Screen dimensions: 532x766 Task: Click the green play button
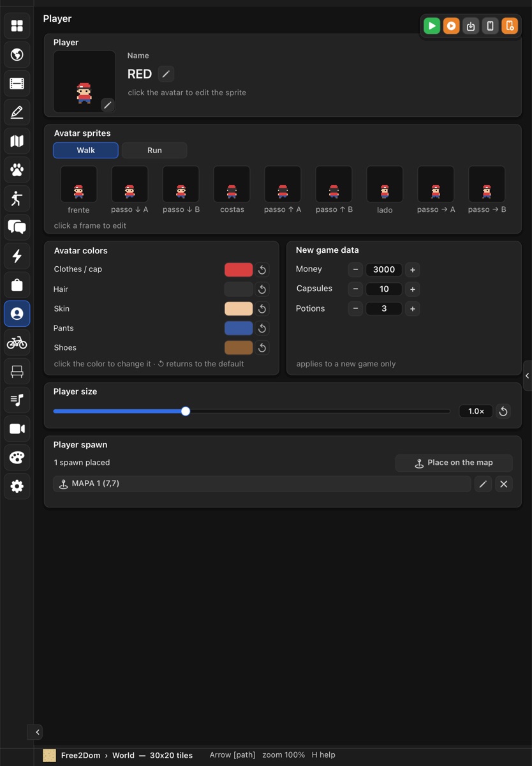point(432,26)
